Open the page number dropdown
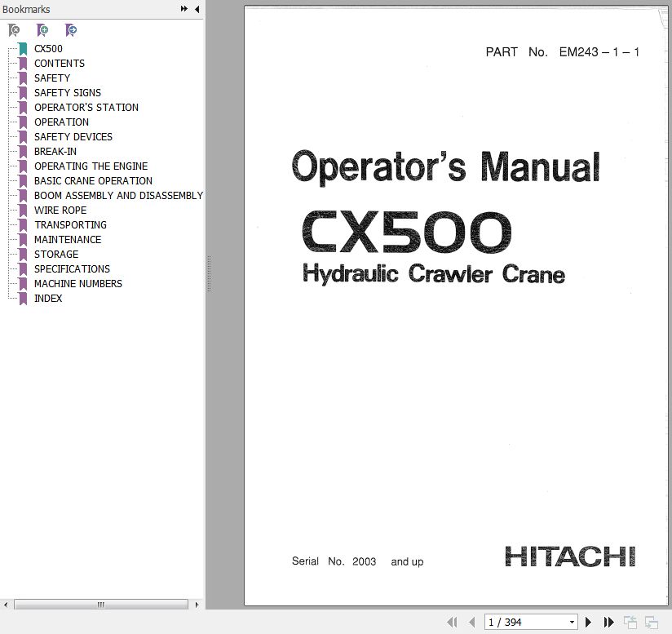The image size is (672, 634). [x=572, y=622]
